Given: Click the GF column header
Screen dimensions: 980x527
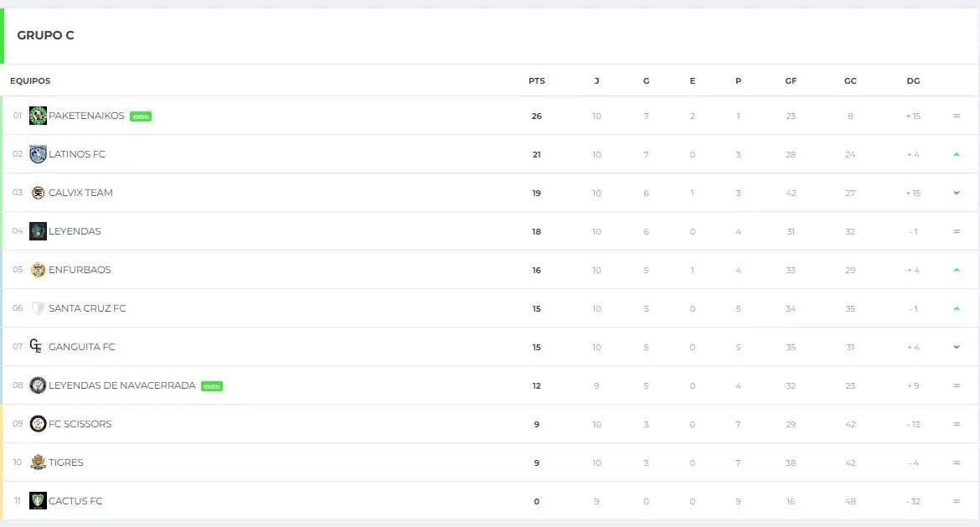Looking at the screenshot, I should coord(791,80).
